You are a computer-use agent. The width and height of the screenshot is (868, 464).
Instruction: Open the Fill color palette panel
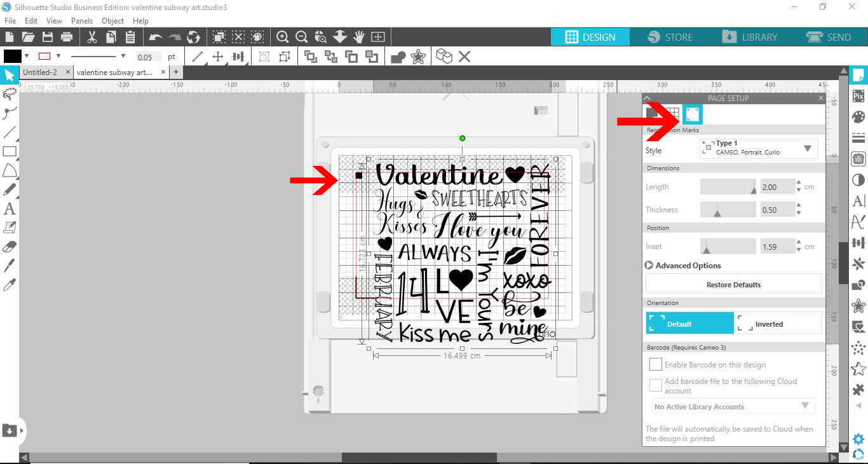pyautogui.click(x=858, y=118)
